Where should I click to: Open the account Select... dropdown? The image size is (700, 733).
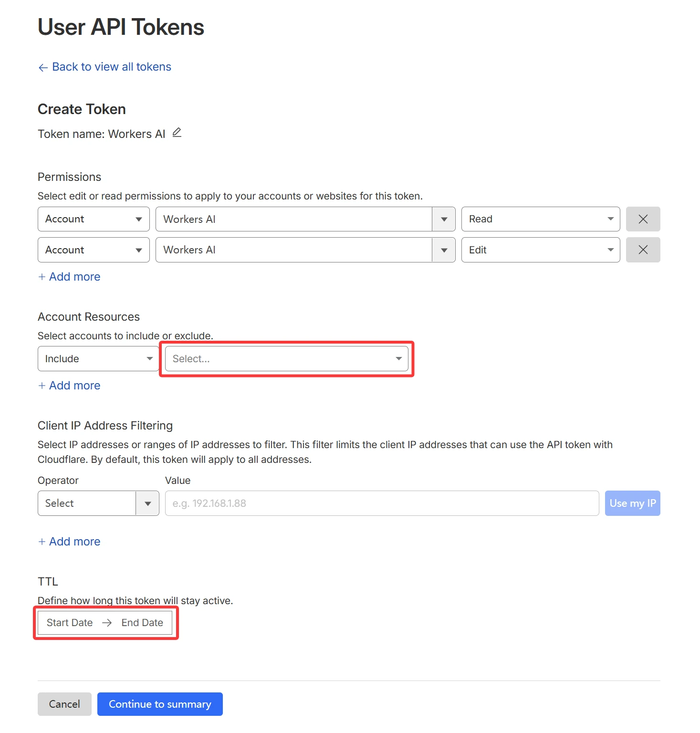(286, 359)
